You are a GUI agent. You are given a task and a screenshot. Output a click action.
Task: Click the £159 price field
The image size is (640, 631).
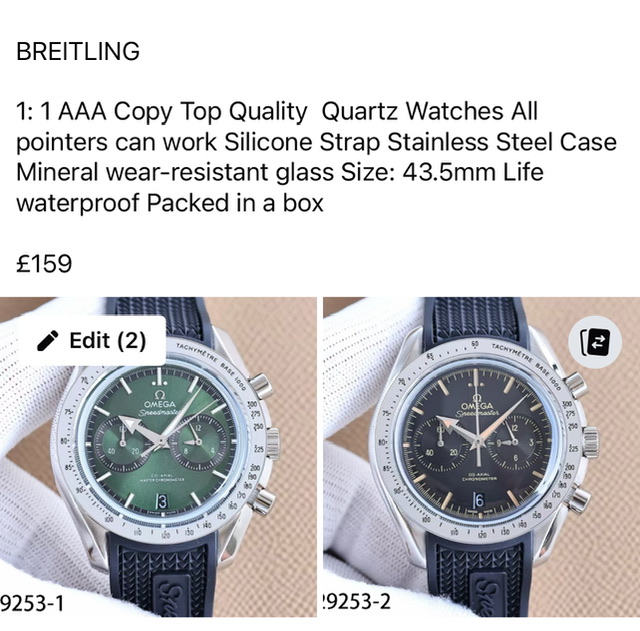[44, 263]
